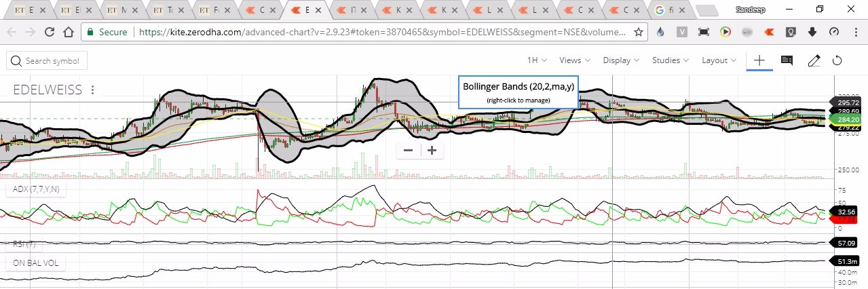This screenshot has height=289, width=868.
Task: Open Chrome three-dot menu
Action: (855, 32)
